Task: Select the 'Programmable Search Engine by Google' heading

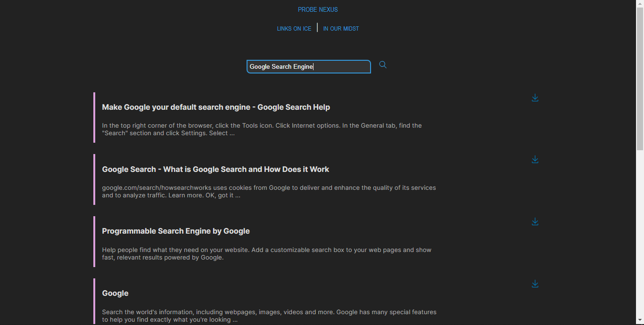Action: (176, 231)
